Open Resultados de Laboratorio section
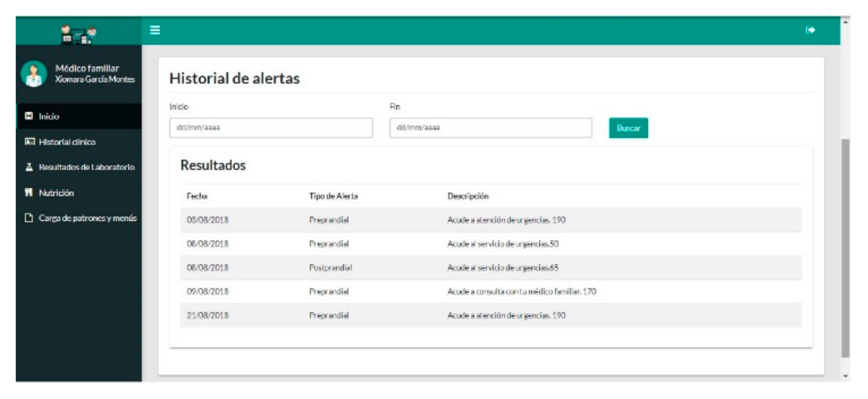Screen dimensions: 868x399 [x=86, y=167]
